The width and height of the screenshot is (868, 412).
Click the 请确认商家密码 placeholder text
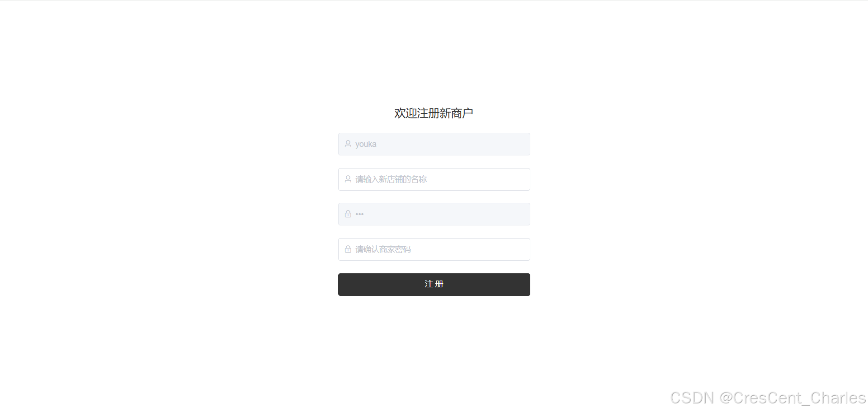point(383,249)
